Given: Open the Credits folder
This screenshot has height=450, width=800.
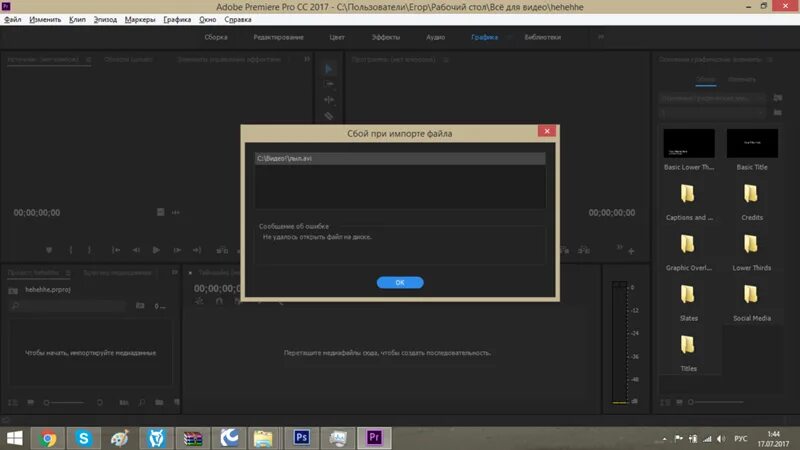Looking at the screenshot, I should tap(751, 194).
